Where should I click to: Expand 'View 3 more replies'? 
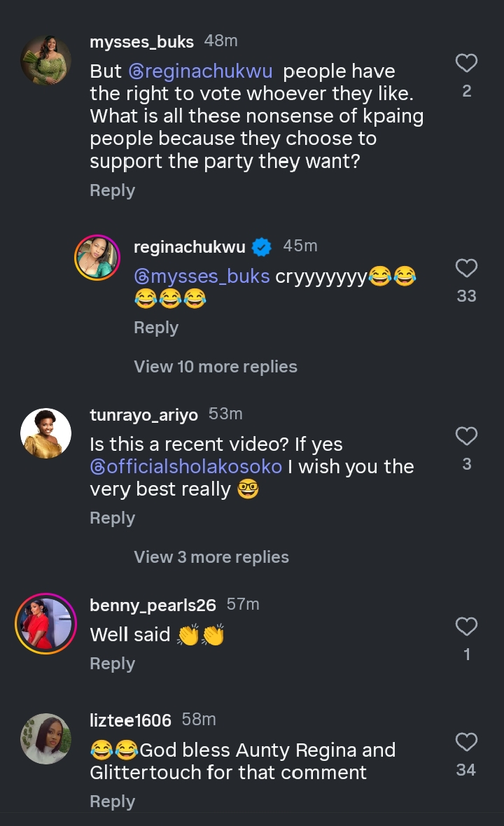pos(211,557)
